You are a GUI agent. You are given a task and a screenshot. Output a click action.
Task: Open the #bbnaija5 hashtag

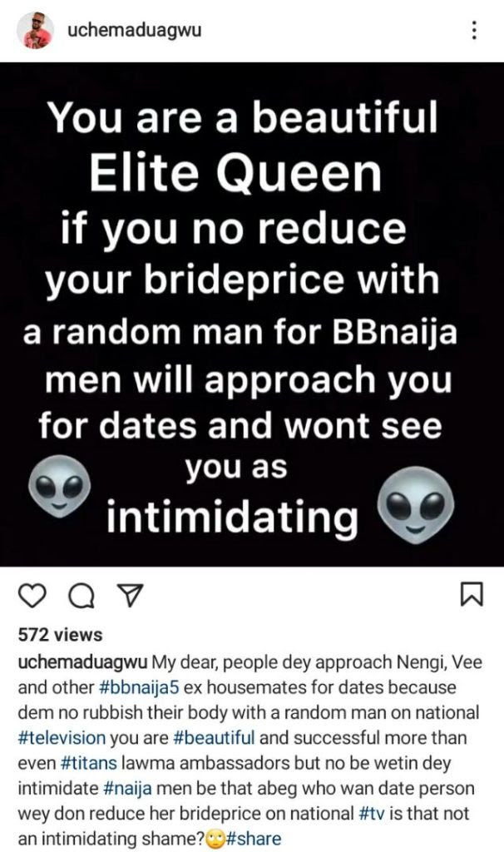coord(140,687)
